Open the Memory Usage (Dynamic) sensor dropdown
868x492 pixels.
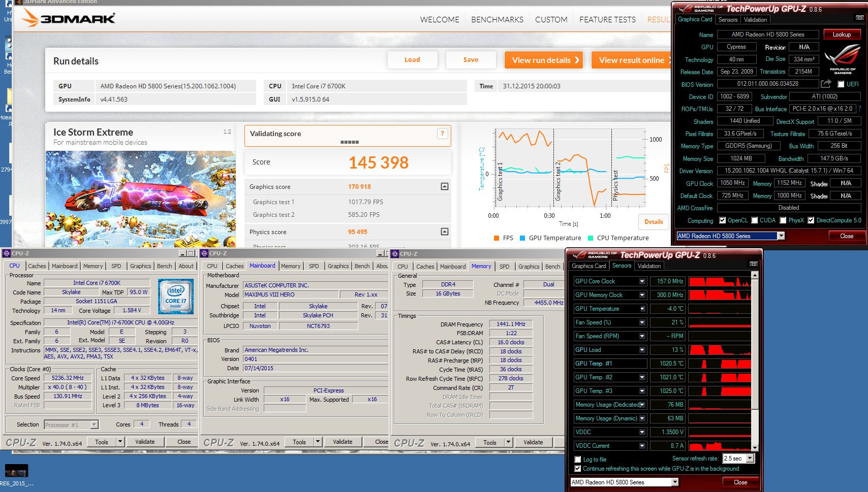[642, 418]
